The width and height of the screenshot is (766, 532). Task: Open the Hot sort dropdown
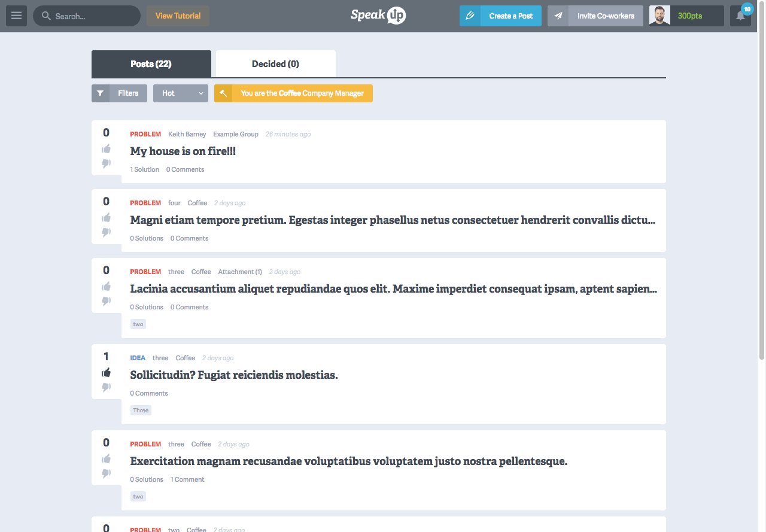[x=181, y=93]
